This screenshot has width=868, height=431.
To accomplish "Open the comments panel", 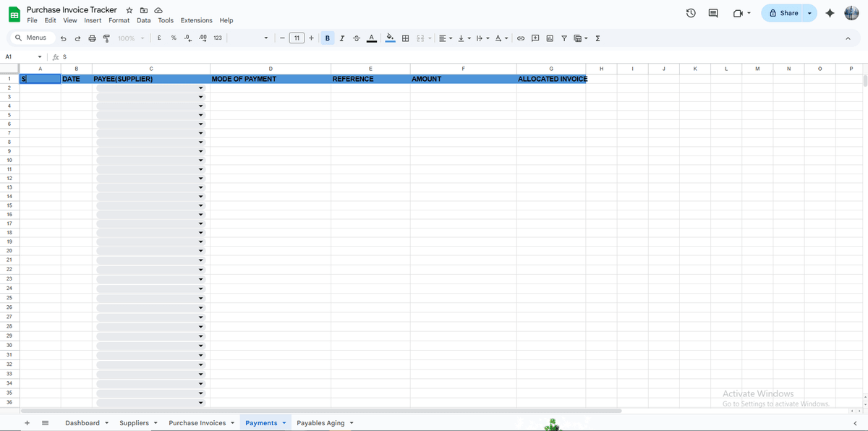I will click(713, 13).
